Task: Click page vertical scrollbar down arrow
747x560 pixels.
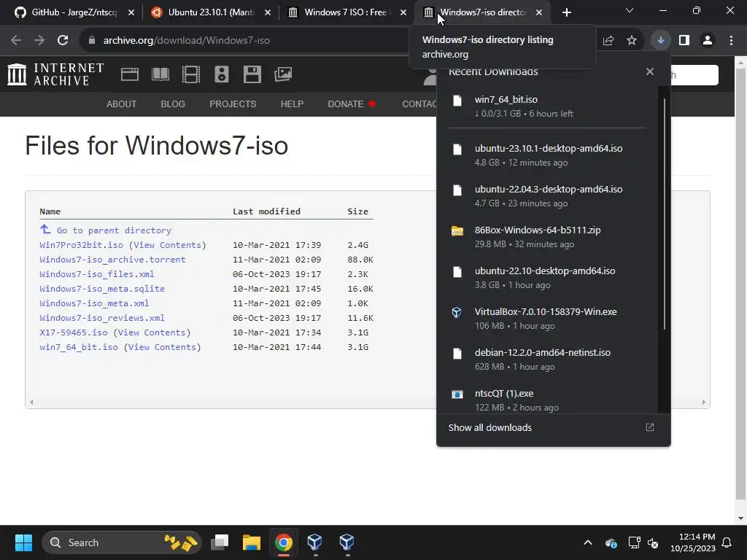Action: tap(741, 518)
